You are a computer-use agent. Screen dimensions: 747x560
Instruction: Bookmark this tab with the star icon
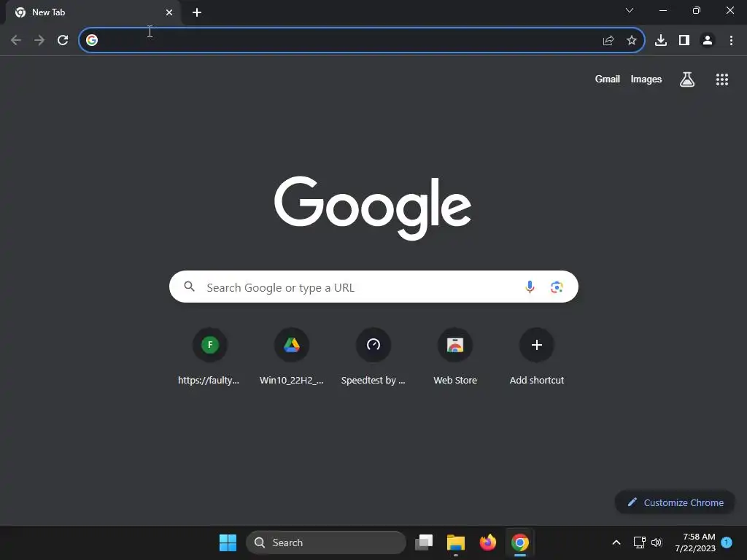[x=632, y=41]
